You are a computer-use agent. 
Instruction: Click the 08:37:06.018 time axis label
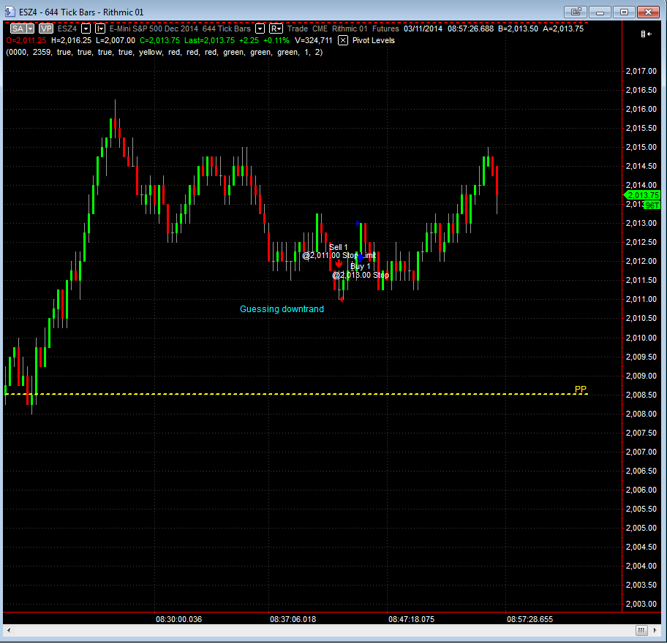pos(293,619)
